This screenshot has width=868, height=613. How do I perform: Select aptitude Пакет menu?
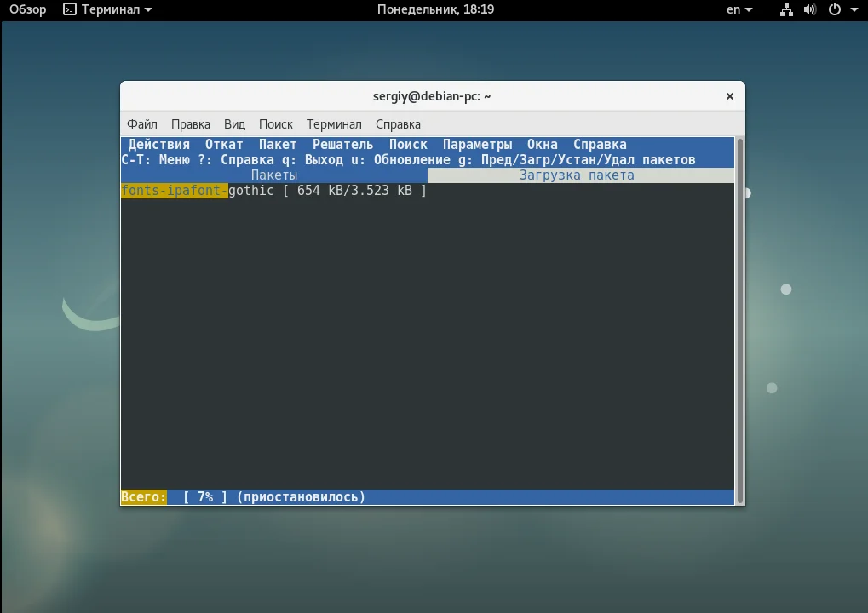pos(278,145)
